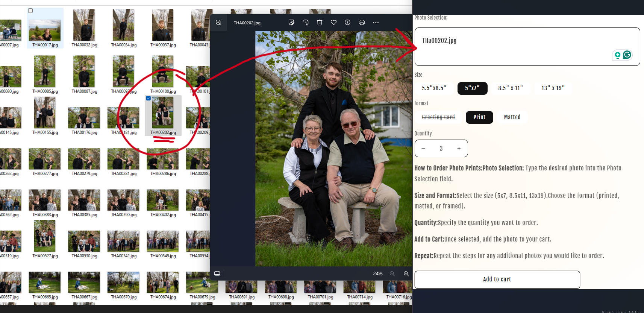Screen dimensions: 644x313
Task: Delete the photo with the trash icon
Action: 320,23
